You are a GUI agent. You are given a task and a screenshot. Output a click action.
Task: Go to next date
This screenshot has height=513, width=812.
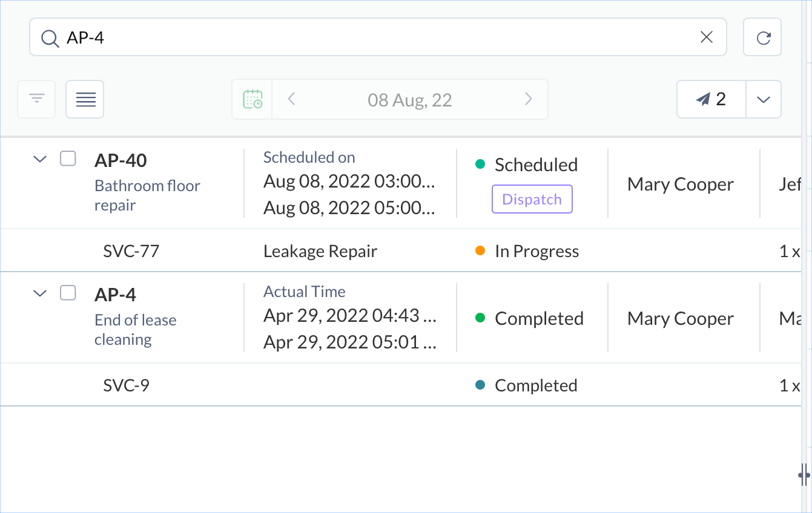[528, 99]
